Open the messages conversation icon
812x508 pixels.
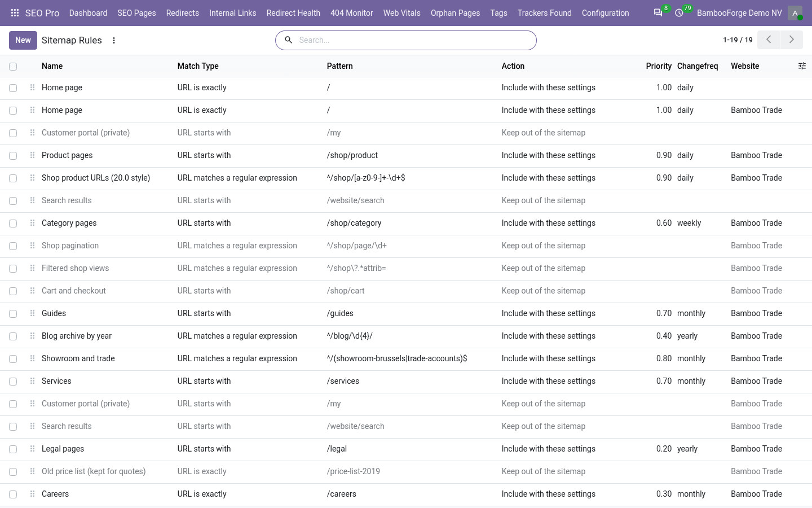(x=657, y=12)
